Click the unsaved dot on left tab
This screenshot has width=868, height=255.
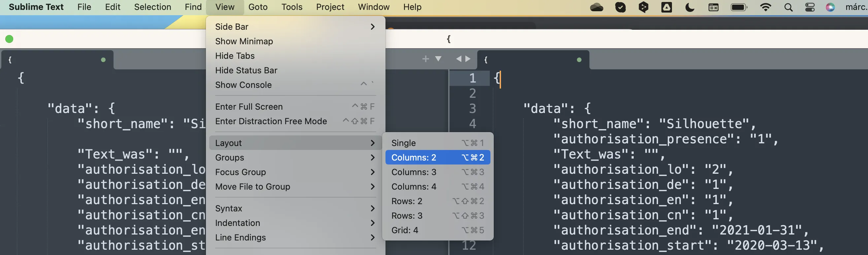[x=103, y=60]
